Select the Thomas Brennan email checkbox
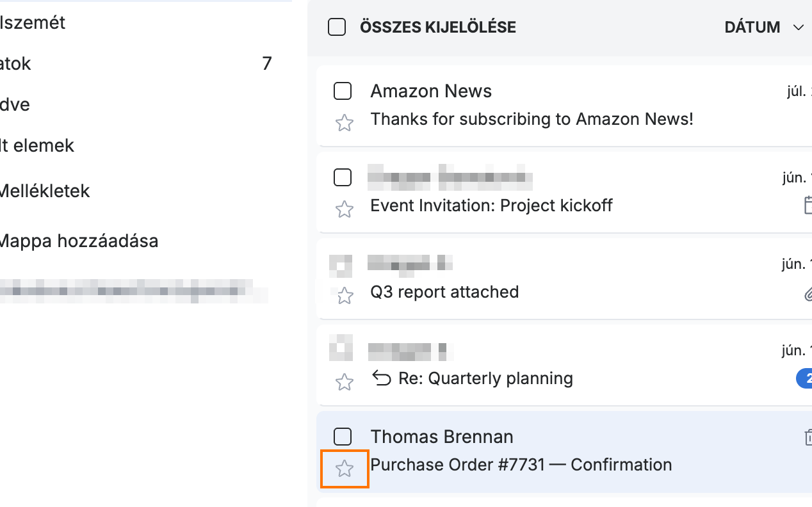 point(343,437)
